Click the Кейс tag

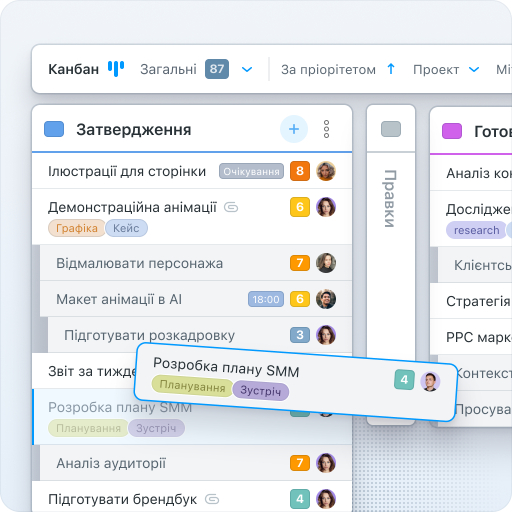click(x=126, y=228)
